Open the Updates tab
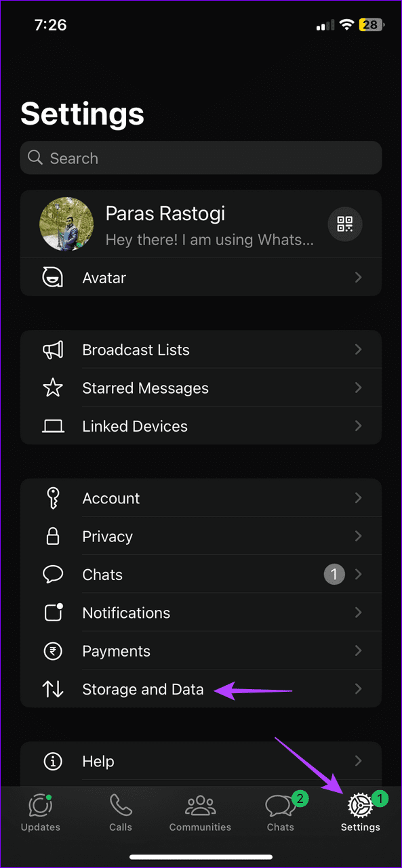Viewport: 402px width, 868px height. (40, 812)
